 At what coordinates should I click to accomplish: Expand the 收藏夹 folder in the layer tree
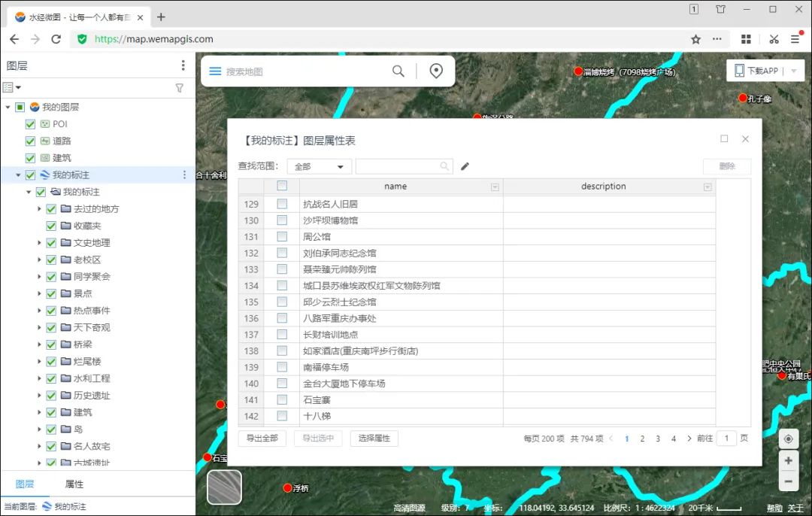point(41,226)
